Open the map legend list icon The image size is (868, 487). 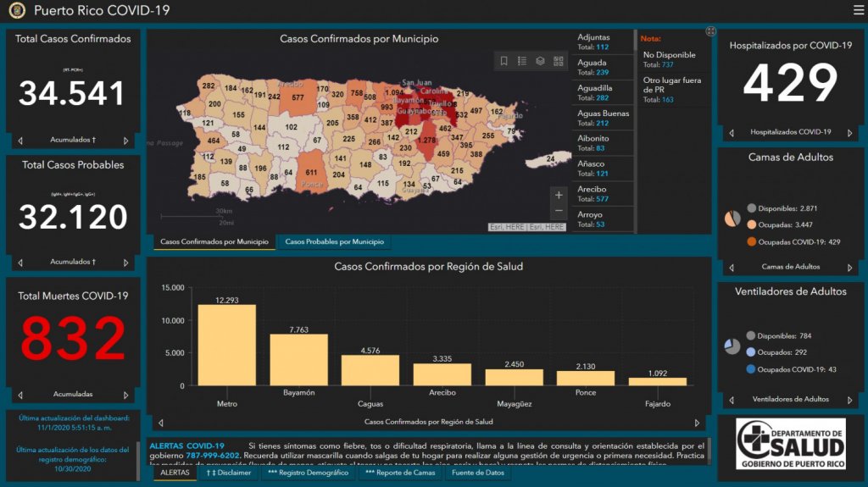(522, 61)
